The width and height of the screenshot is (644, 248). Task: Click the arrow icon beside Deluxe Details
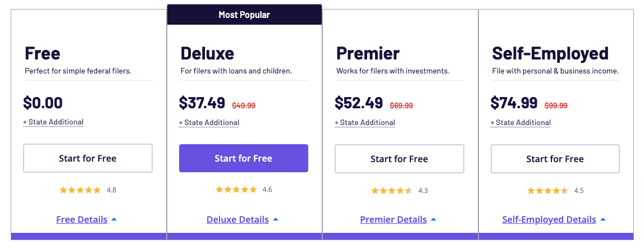(x=276, y=220)
